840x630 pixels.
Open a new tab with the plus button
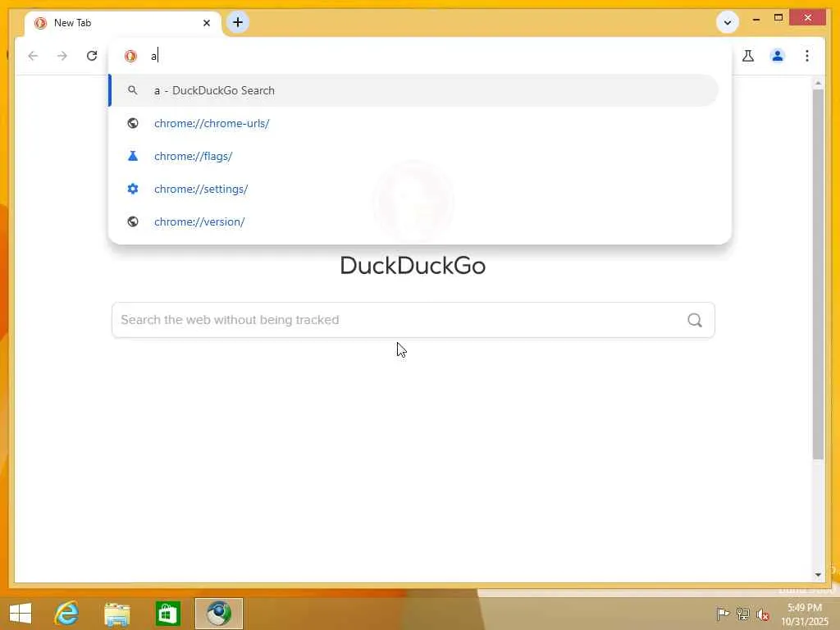pos(238,22)
